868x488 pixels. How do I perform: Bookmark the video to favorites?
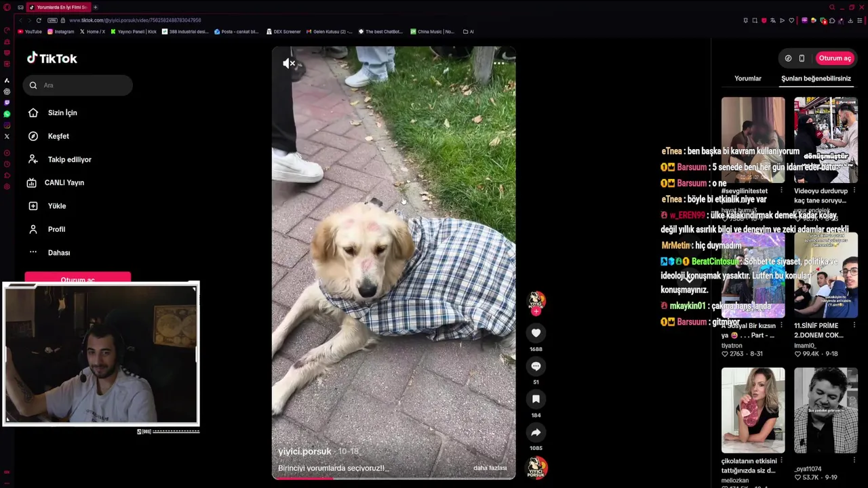coord(536,399)
